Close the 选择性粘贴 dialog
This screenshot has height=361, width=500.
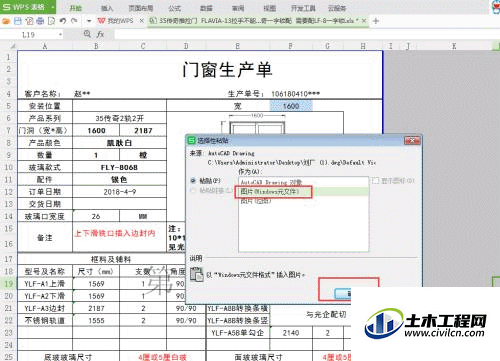coord(412,141)
